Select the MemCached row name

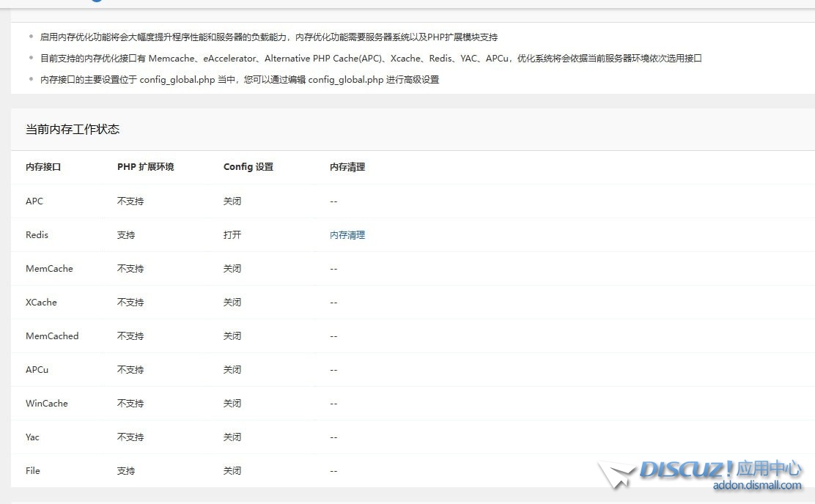52,336
